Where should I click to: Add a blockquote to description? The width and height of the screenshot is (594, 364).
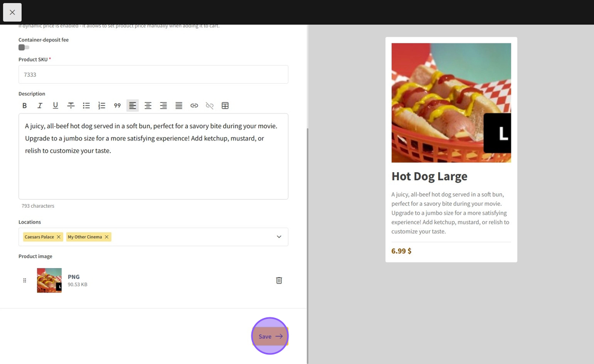[x=117, y=105]
